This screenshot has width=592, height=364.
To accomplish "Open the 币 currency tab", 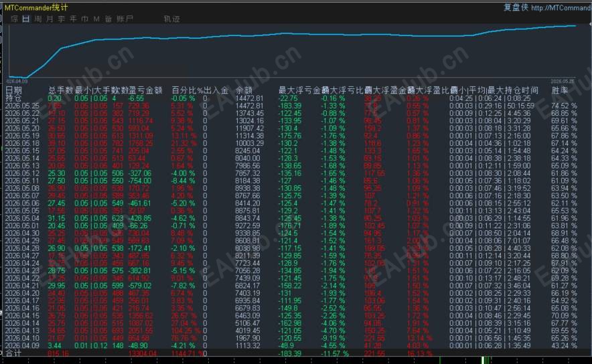I will [x=85, y=19].
